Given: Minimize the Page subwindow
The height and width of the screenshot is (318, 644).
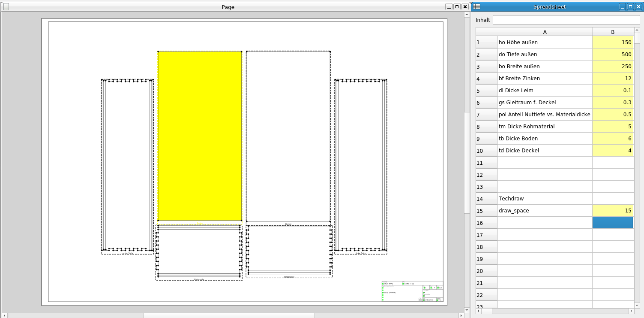Looking at the screenshot, I should [449, 6].
